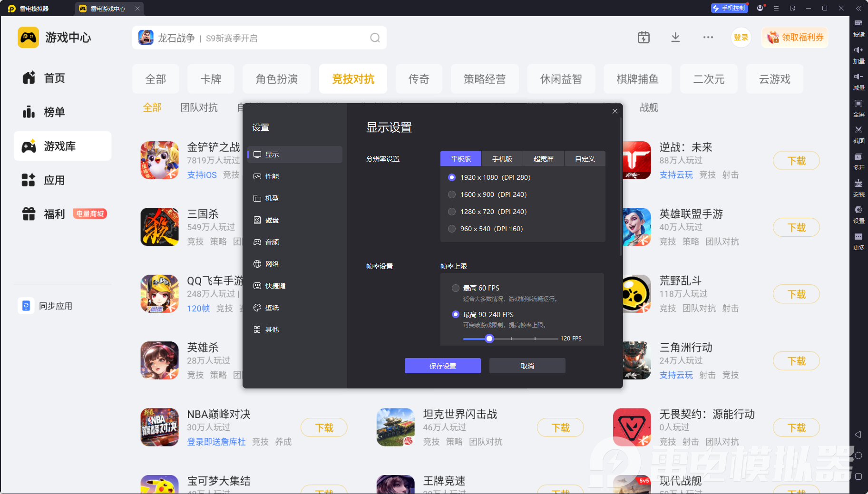Choose 最高 60 FPS frame rate
The image size is (868, 494).
coord(476,288)
